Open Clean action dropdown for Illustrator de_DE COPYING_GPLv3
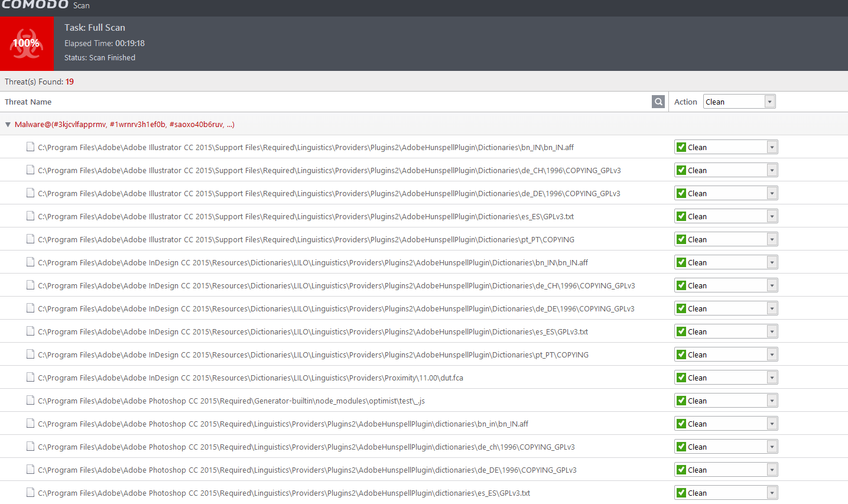 (x=726, y=193)
